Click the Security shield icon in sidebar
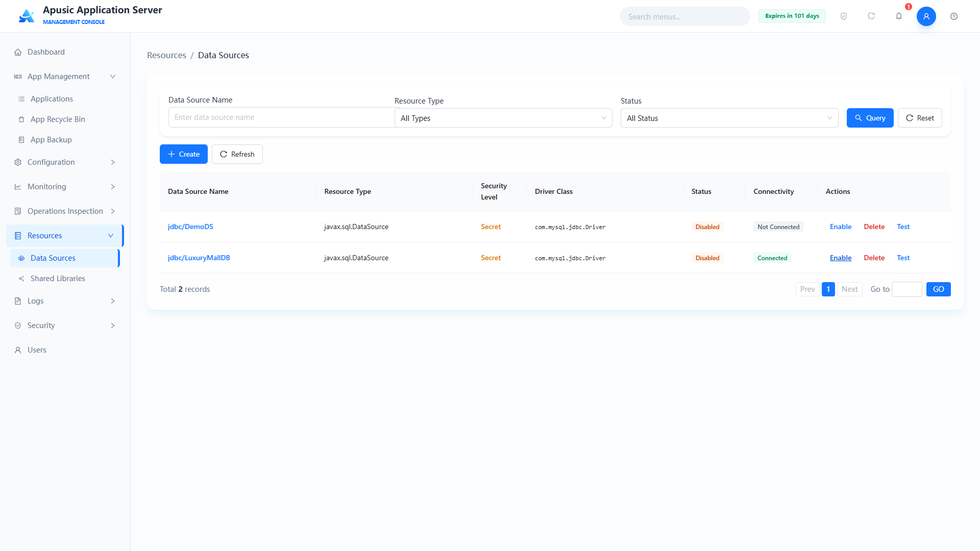The image size is (980, 551). pyautogui.click(x=18, y=325)
